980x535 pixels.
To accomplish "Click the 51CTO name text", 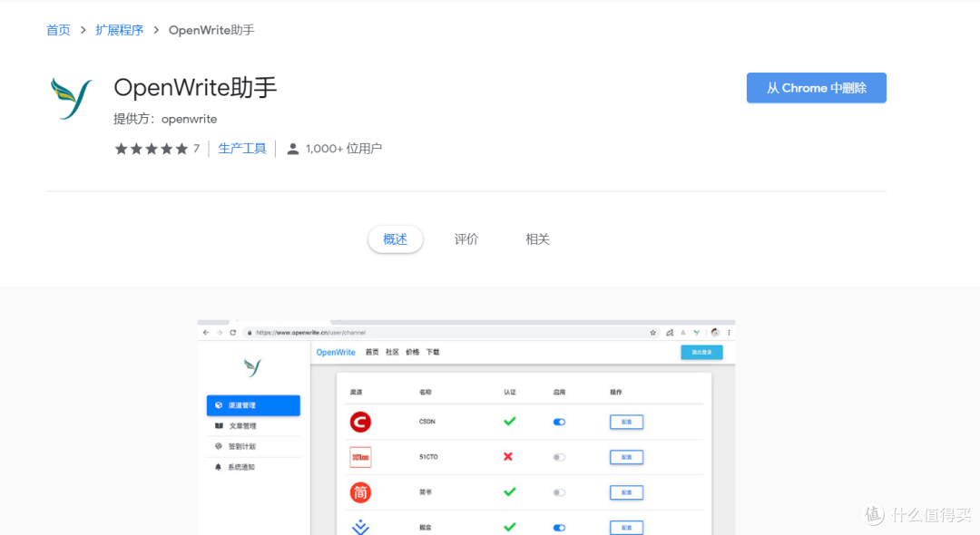I will (x=428, y=457).
